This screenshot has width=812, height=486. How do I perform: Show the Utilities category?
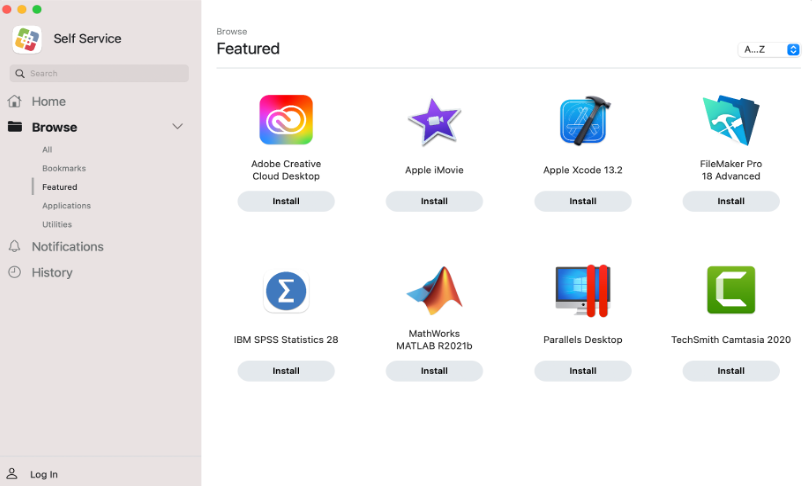pos(57,225)
